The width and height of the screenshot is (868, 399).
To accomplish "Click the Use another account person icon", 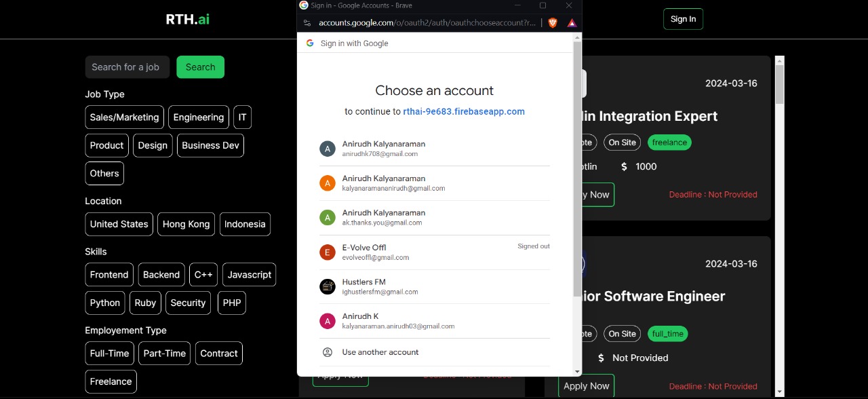I will point(328,352).
